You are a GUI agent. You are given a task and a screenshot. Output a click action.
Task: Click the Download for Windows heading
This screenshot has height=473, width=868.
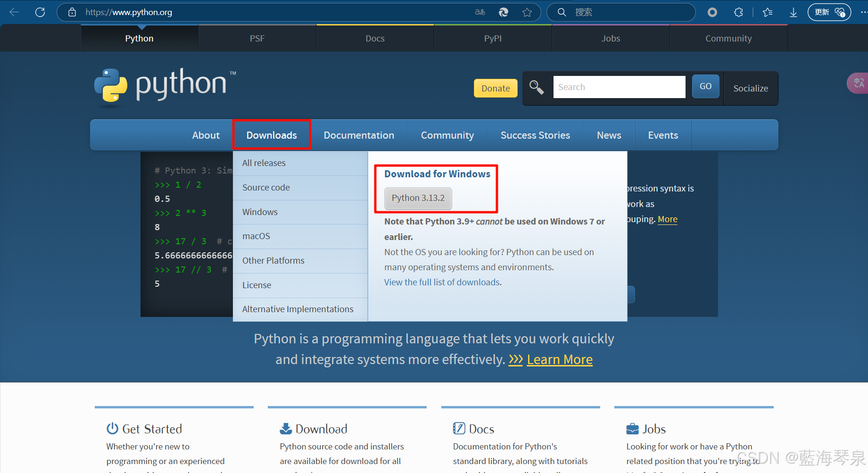[437, 174]
